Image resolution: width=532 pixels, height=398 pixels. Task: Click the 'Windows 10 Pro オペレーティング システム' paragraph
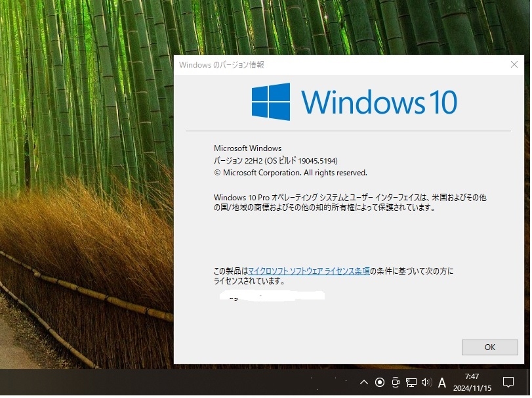(350, 202)
